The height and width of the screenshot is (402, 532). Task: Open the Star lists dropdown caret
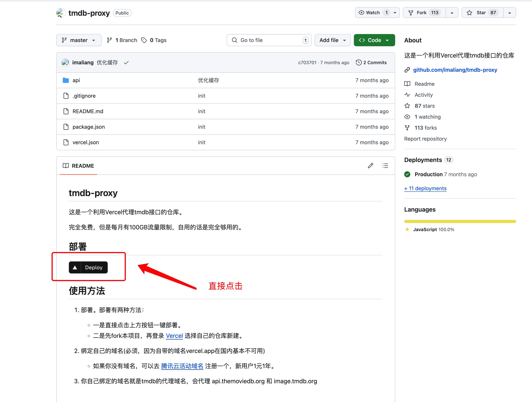[x=510, y=13]
